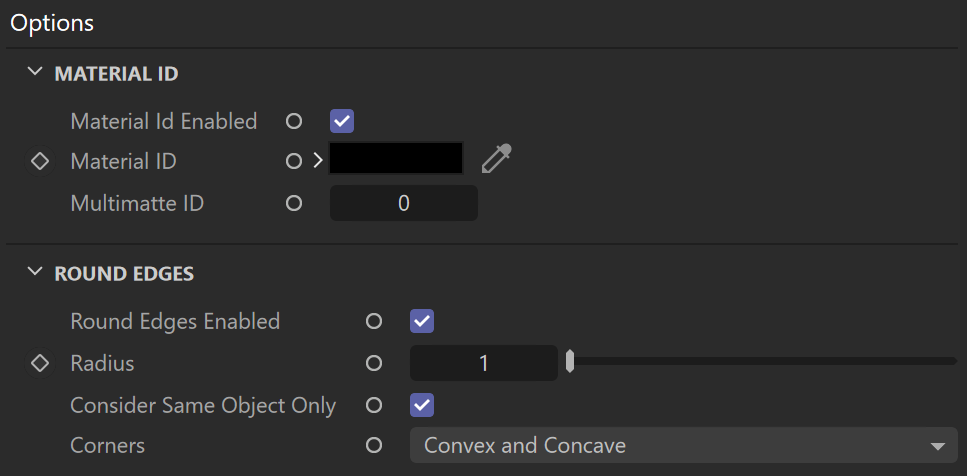Click the Multimatte ID value field

[403, 203]
